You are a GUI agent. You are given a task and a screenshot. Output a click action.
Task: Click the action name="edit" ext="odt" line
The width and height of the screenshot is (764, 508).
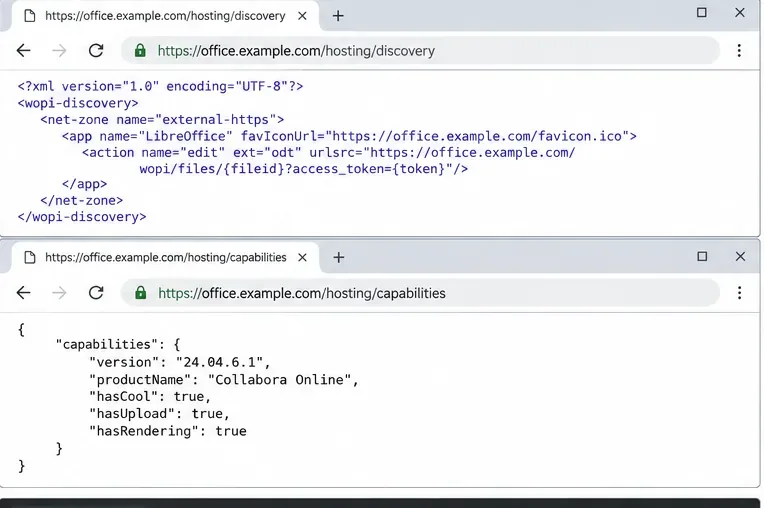329,153
